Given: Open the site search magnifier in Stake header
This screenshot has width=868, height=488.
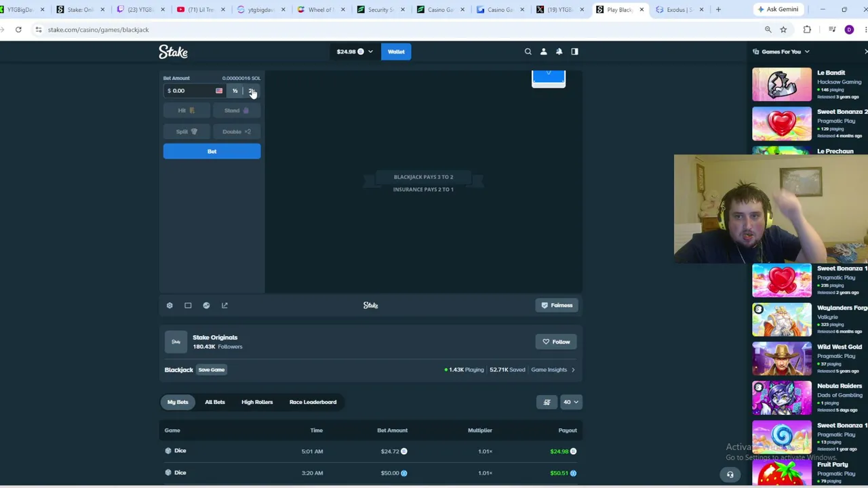Looking at the screenshot, I should 528,52.
